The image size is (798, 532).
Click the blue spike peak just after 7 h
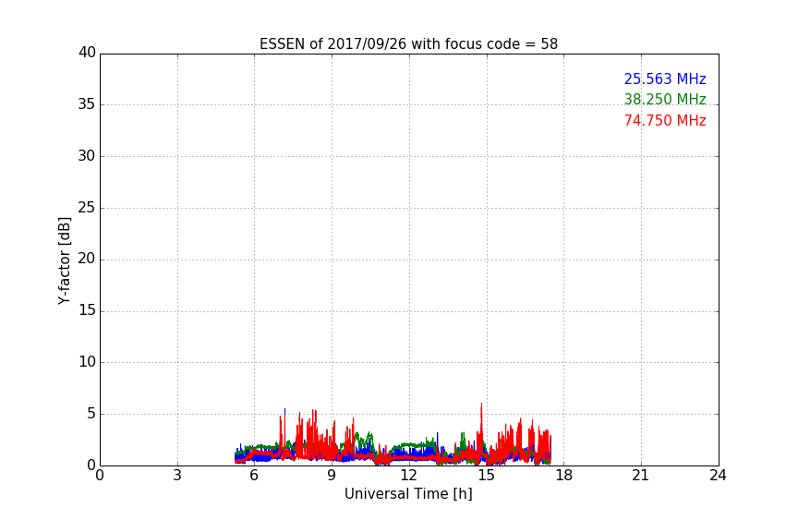pyautogui.click(x=285, y=409)
